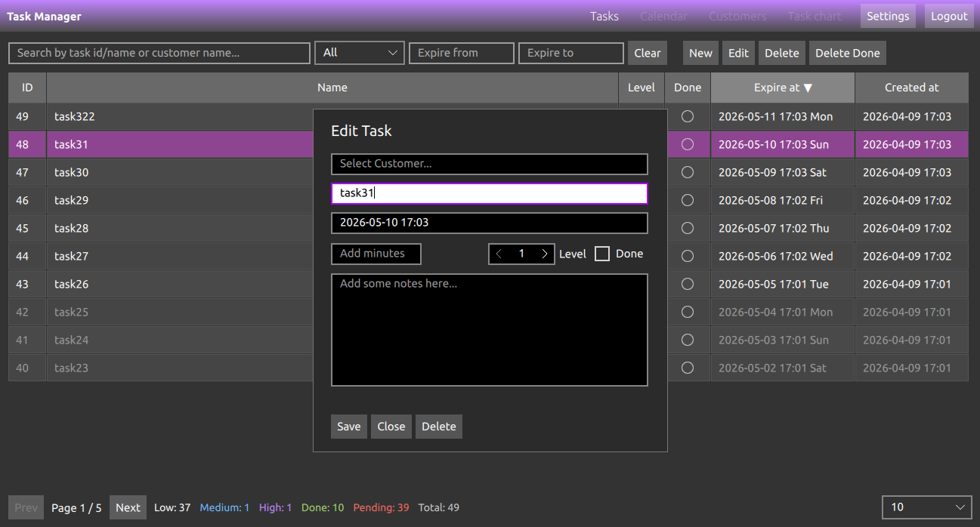Viewport: 980px width, 527px height.
Task: Increase level with the right stepper arrow
Action: (545, 254)
